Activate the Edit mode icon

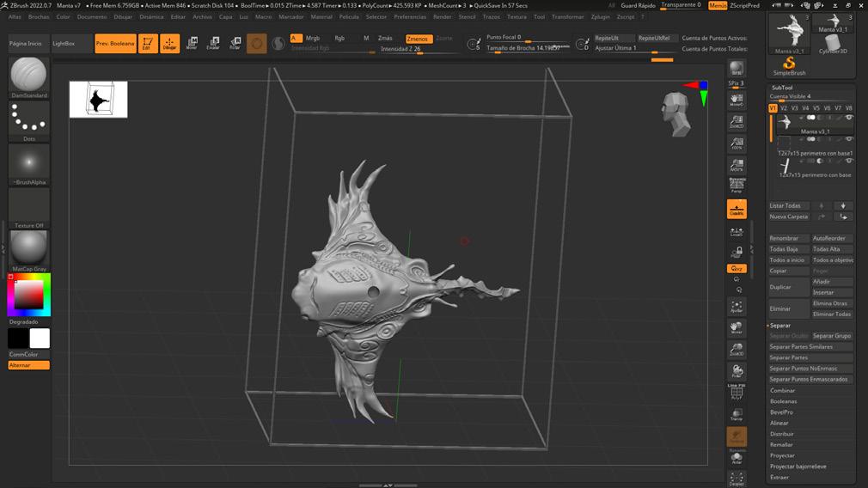pos(148,44)
